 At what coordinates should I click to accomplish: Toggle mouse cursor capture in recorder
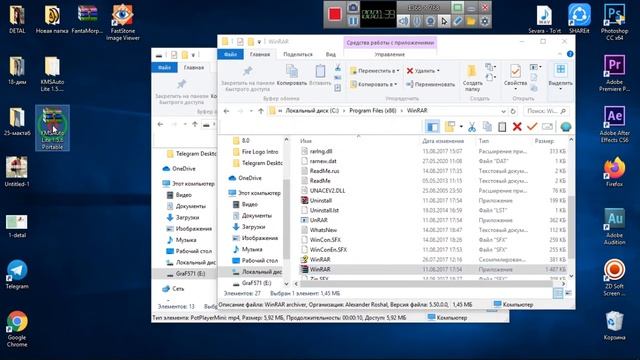pyautogui.click(x=444, y=21)
